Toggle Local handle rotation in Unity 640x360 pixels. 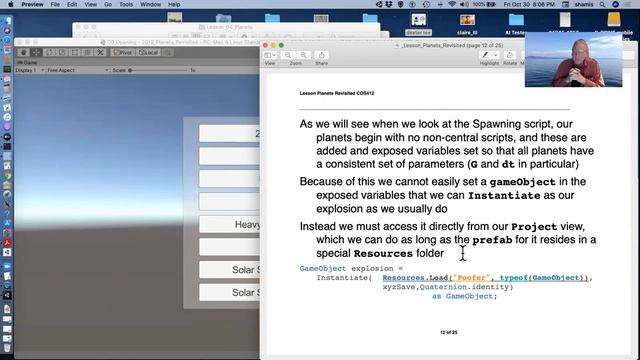(x=148, y=53)
